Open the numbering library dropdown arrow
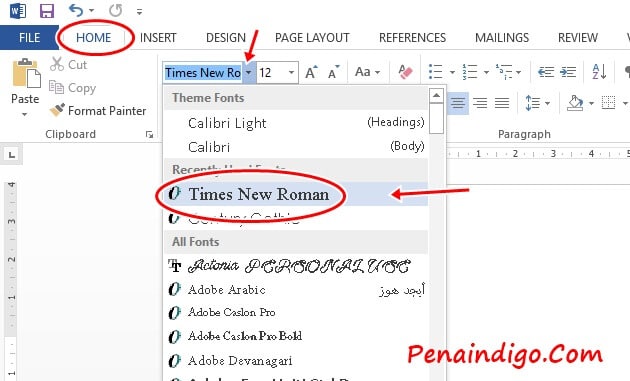630x381 pixels. (486, 72)
